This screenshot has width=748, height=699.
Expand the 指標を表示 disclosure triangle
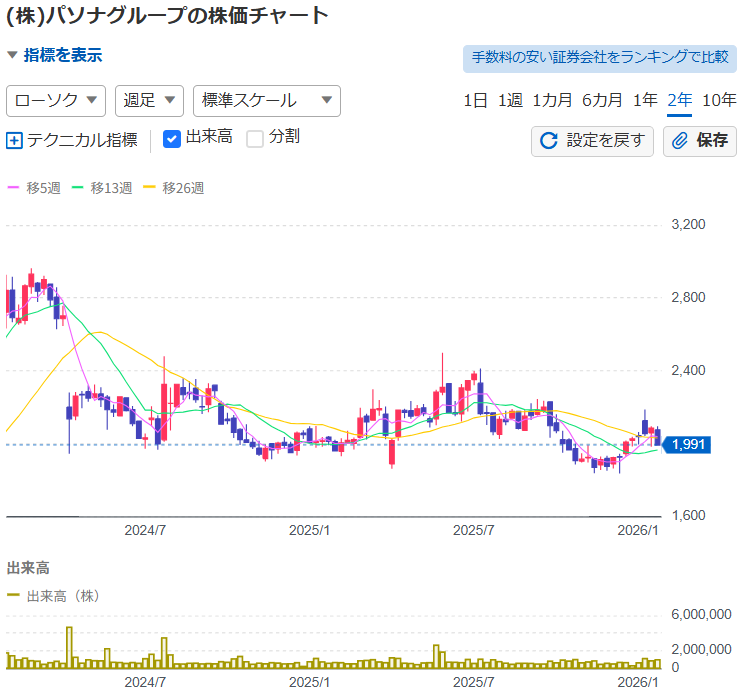12,56
